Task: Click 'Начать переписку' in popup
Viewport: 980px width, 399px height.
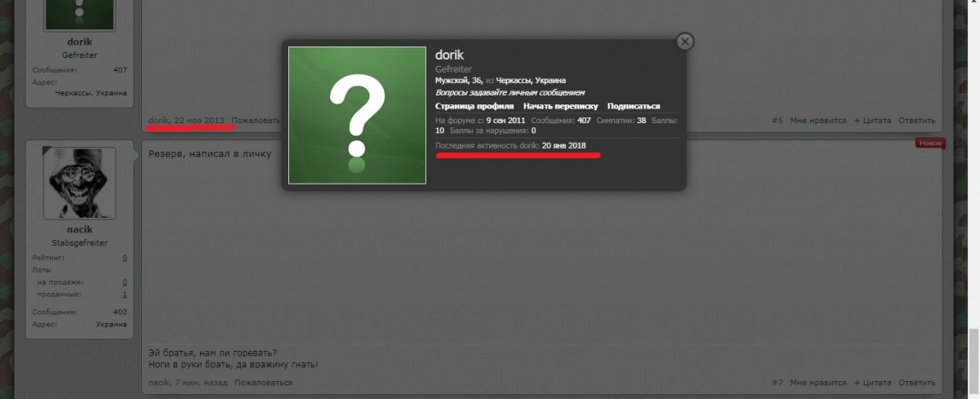Action: tap(561, 106)
